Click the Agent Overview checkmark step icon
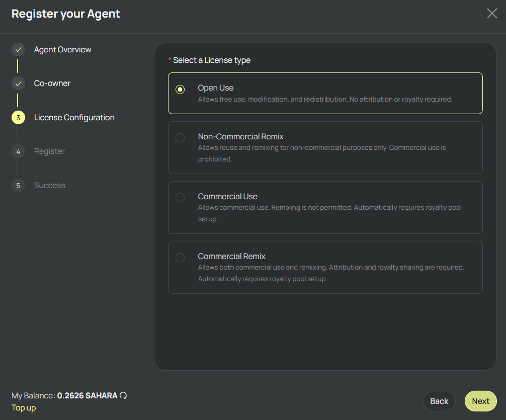Image resolution: width=506 pixels, height=420 pixels. [x=19, y=49]
